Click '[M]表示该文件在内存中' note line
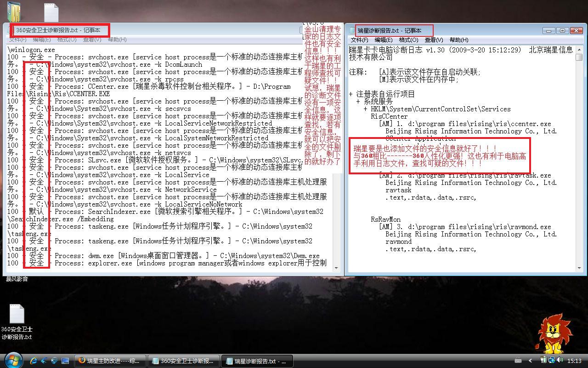 click(418, 79)
